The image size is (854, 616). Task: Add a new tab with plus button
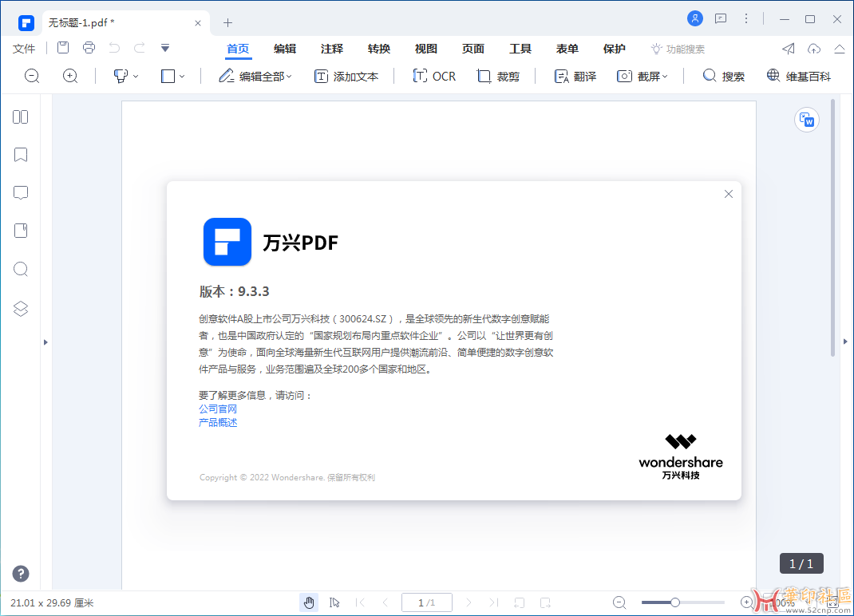227,23
